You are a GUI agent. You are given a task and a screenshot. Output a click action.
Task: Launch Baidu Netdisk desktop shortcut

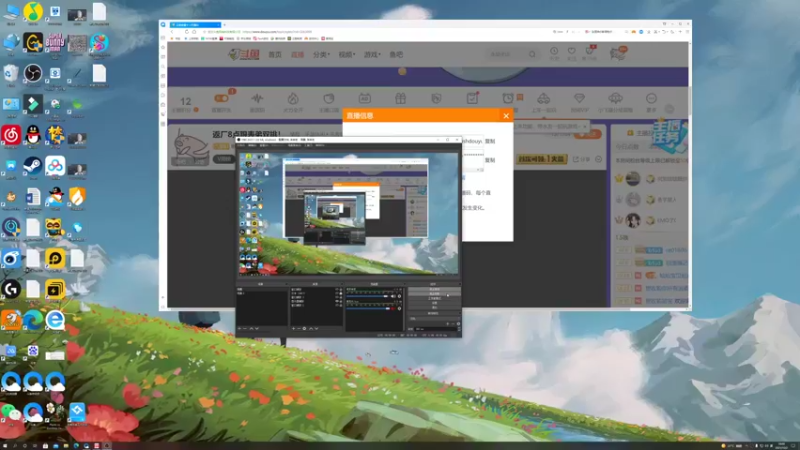tap(55, 165)
